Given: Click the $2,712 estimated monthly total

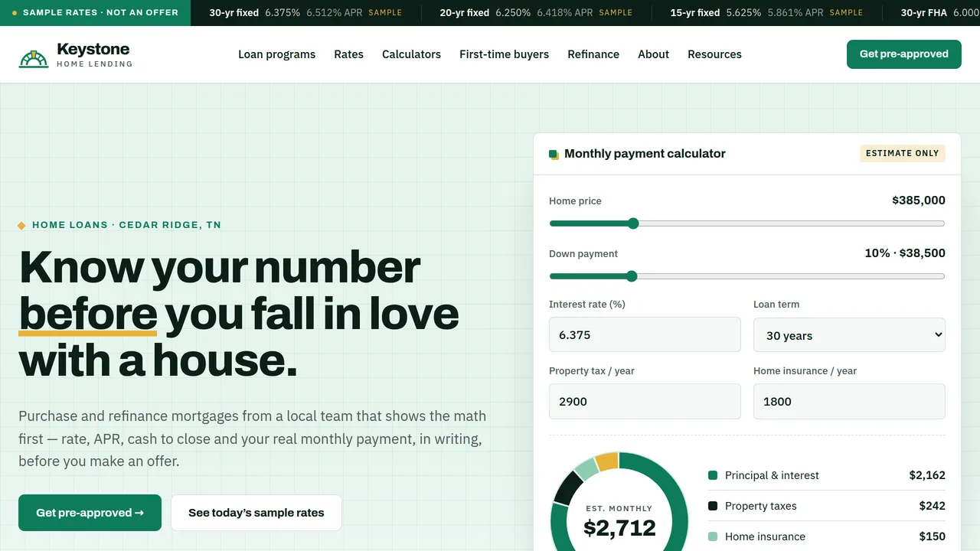Looking at the screenshot, I should 619,528.
